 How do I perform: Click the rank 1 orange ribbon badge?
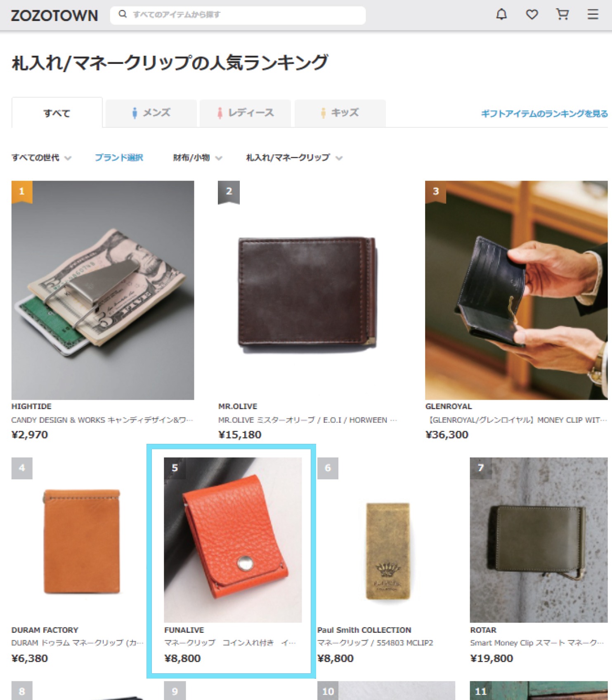coord(22,192)
